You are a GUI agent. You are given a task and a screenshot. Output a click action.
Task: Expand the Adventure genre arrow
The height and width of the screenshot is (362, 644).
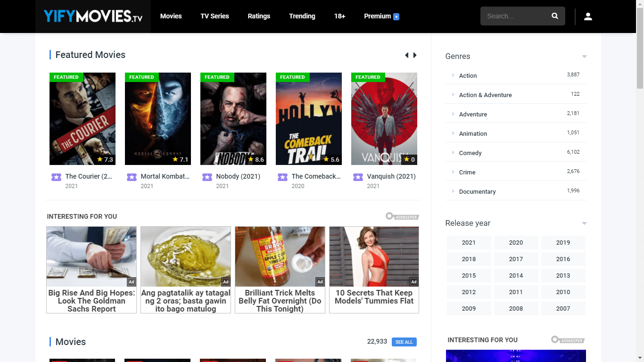click(x=453, y=114)
